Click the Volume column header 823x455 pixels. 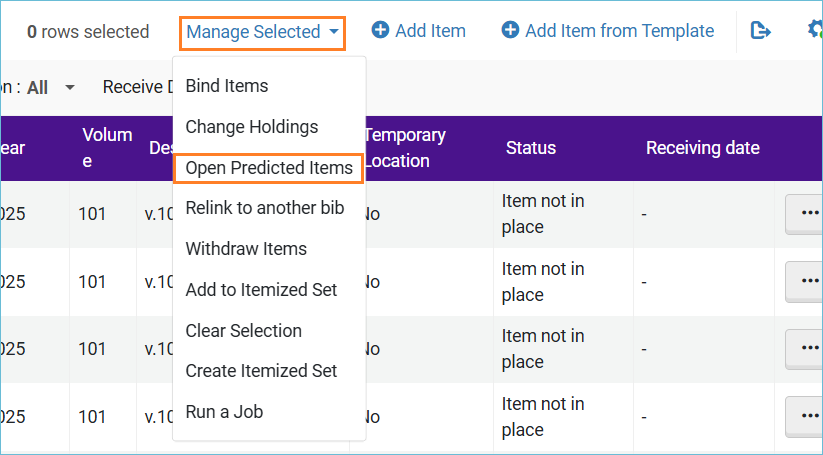[x=107, y=148]
